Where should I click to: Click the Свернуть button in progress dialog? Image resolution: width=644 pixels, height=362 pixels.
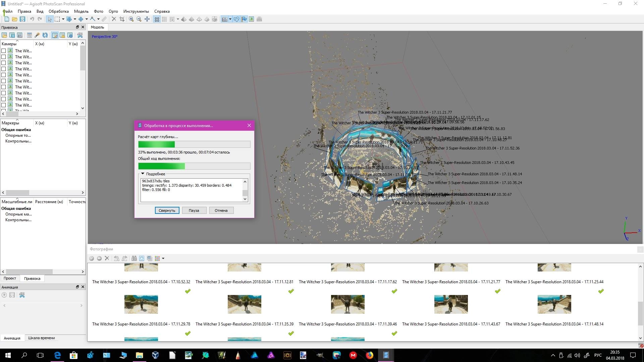point(167,210)
